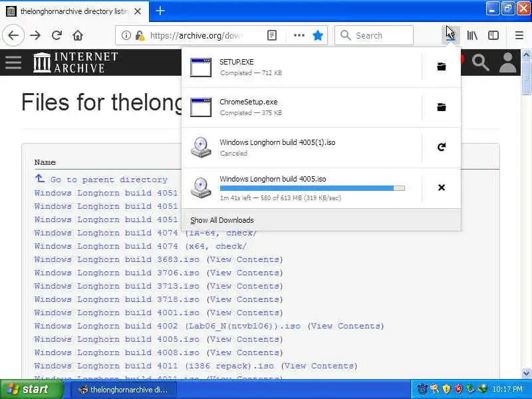
Task: View Contents of build 4011 i386 repack
Action: (x=319, y=366)
